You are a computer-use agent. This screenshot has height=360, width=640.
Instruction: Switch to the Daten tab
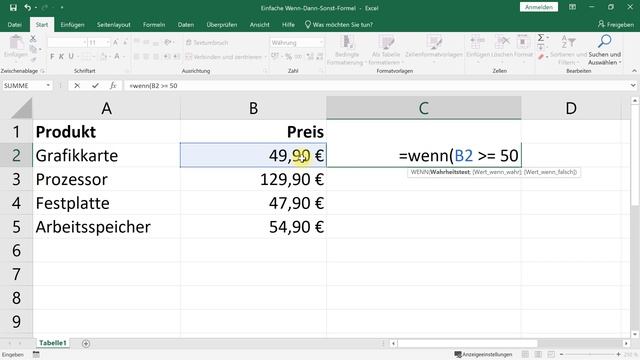[186, 24]
